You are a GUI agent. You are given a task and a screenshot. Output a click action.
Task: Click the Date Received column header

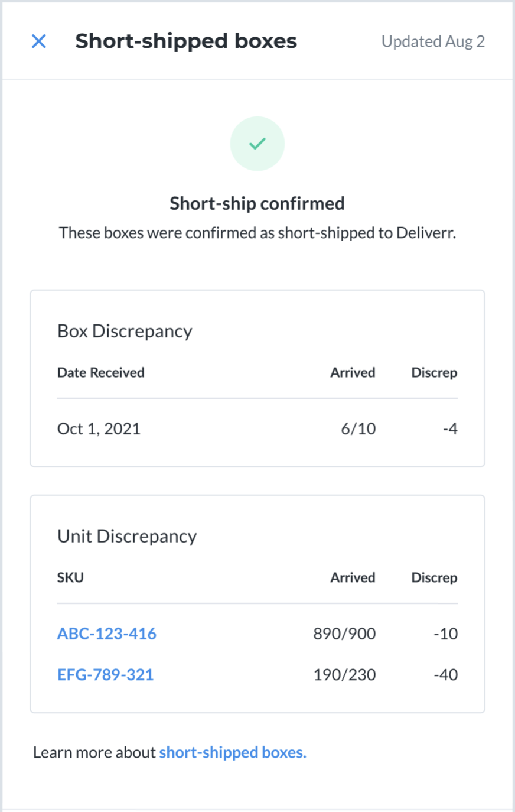coord(101,372)
